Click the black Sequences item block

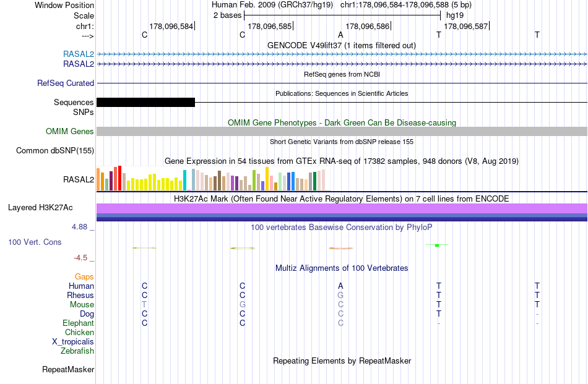(146, 102)
